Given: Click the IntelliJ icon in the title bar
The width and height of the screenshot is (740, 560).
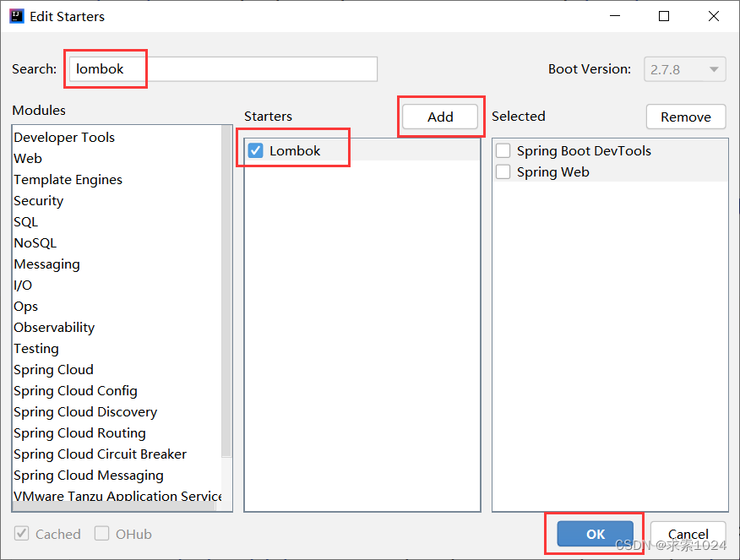Looking at the screenshot, I should point(17,16).
